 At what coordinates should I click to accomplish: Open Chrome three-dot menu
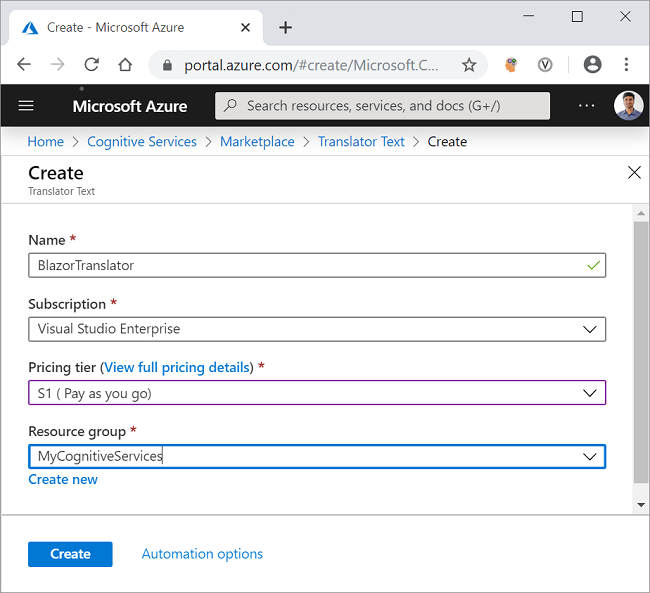[626, 64]
